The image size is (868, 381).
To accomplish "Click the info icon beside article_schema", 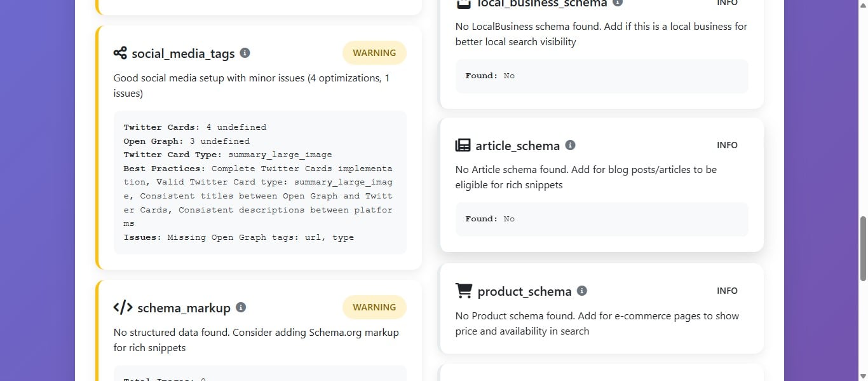I will [x=570, y=146].
